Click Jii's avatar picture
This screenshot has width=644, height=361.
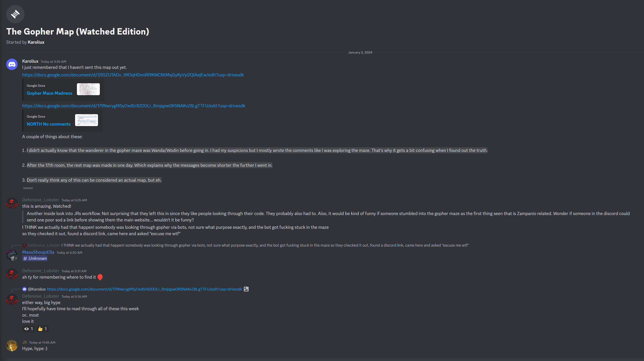(12, 345)
